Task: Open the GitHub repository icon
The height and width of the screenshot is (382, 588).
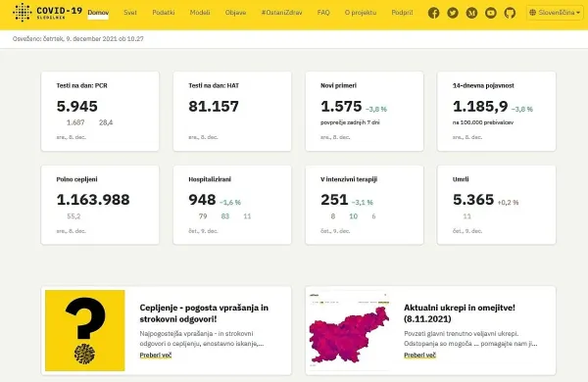Action: point(510,13)
